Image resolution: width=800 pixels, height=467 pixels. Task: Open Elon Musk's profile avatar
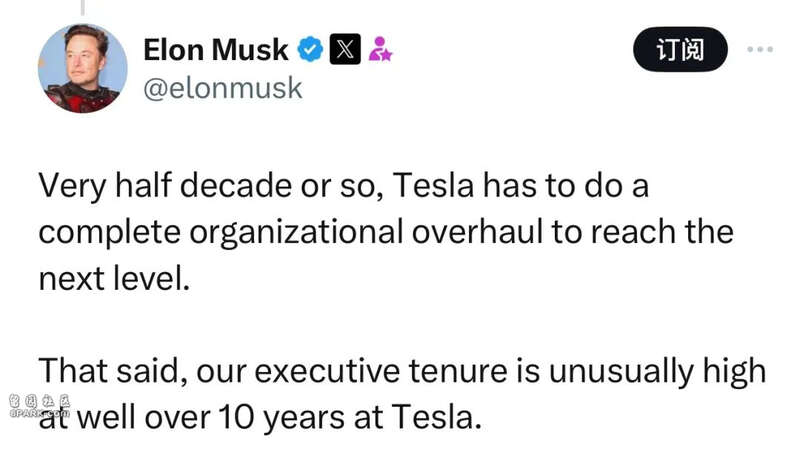83,68
